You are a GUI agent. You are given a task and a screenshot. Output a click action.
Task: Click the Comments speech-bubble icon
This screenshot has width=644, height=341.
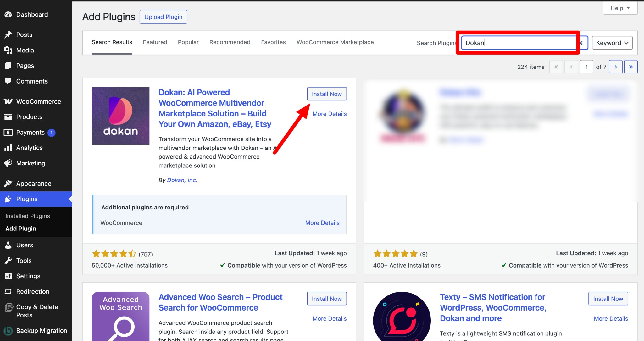(x=8, y=81)
